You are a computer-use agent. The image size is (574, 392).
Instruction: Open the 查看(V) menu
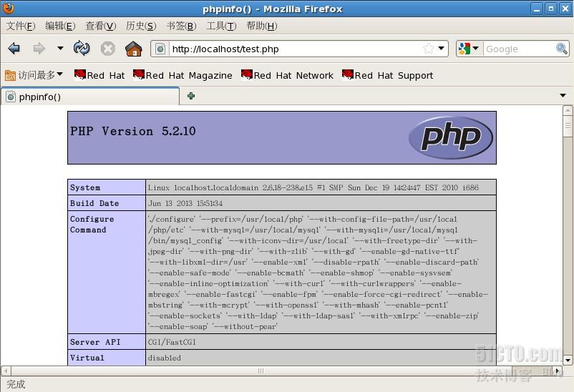[x=101, y=26]
